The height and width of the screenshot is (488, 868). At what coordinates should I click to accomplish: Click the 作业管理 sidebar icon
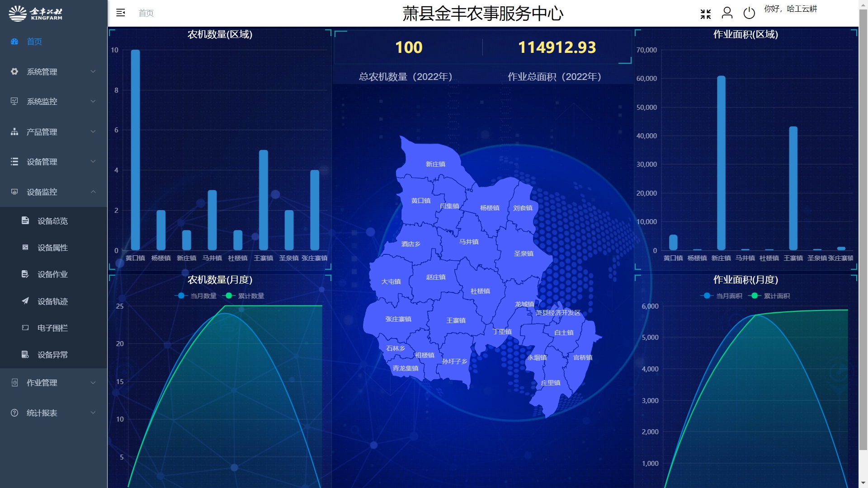click(x=14, y=383)
